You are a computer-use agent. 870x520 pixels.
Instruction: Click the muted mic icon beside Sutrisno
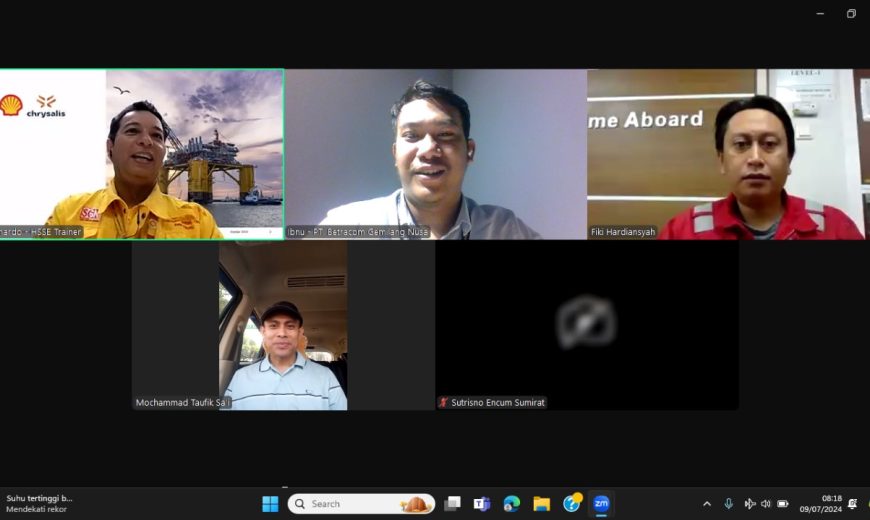pyautogui.click(x=443, y=402)
